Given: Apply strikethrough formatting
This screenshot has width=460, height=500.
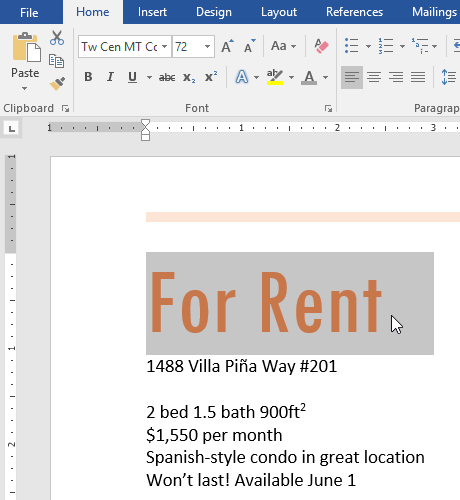Looking at the screenshot, I should tap(167, 78).
